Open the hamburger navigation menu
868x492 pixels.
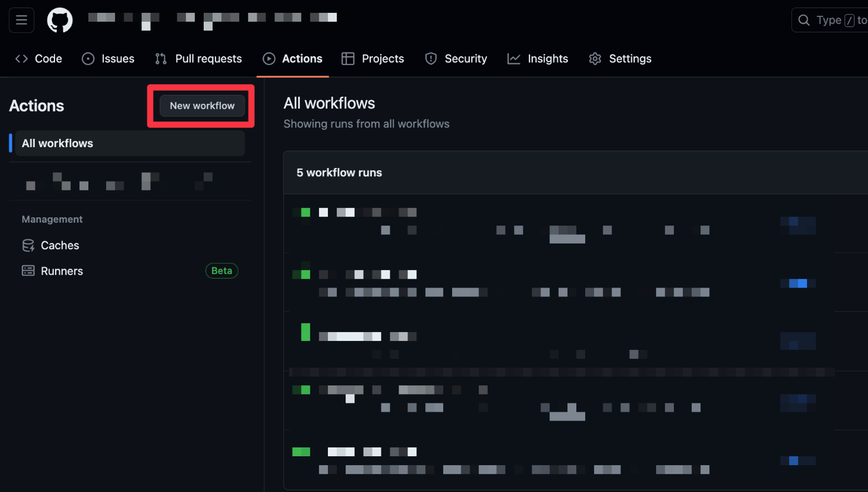pos(22,20)
